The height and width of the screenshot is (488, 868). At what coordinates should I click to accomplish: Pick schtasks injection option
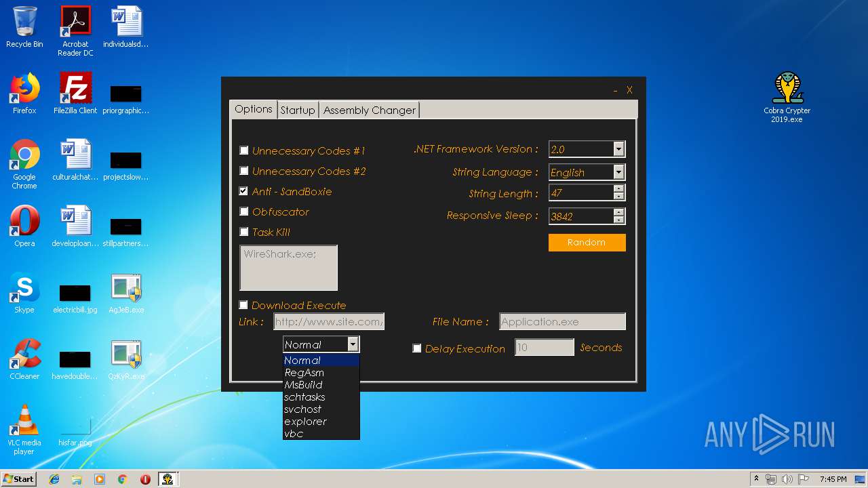pyautogui.click(x=321, y=397)
